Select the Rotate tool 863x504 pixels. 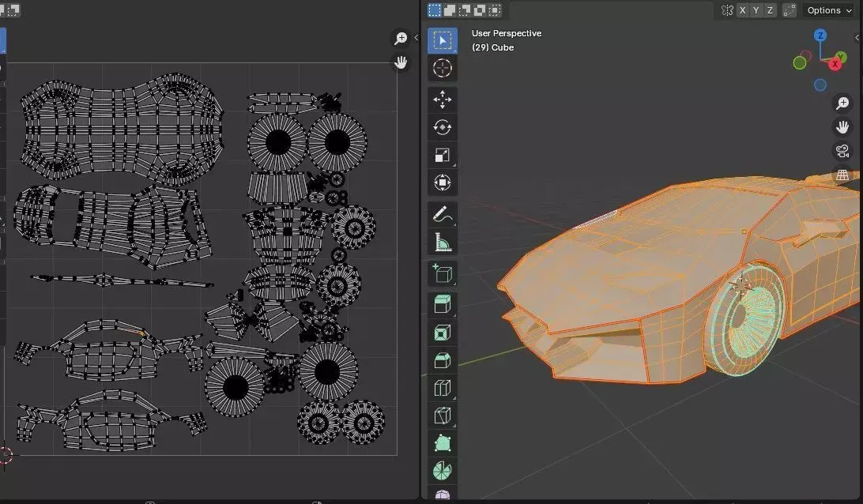443,127
